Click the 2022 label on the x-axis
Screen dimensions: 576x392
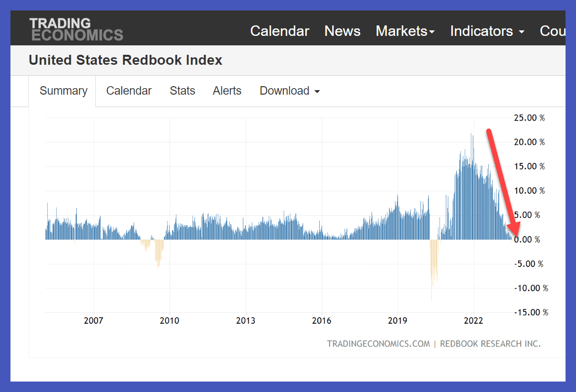tap(473, 320)
